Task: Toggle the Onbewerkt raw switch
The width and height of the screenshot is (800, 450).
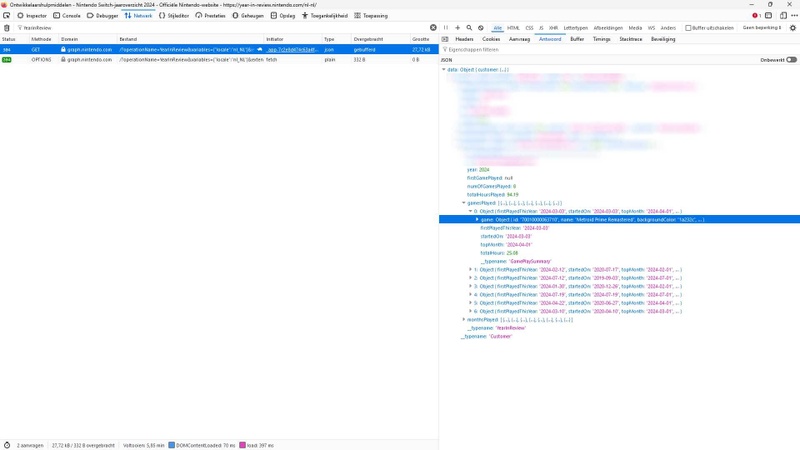Action: (x=791, y=60)
